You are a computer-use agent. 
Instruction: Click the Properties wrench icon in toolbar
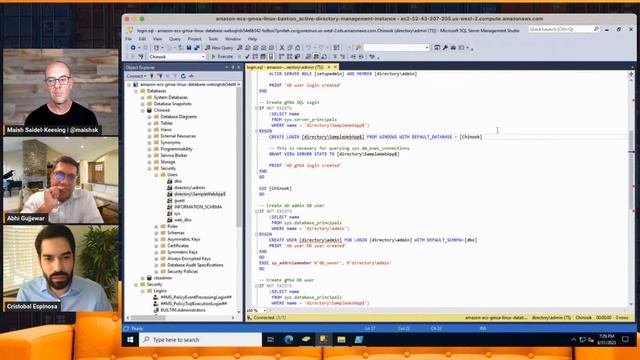point(445,48)
